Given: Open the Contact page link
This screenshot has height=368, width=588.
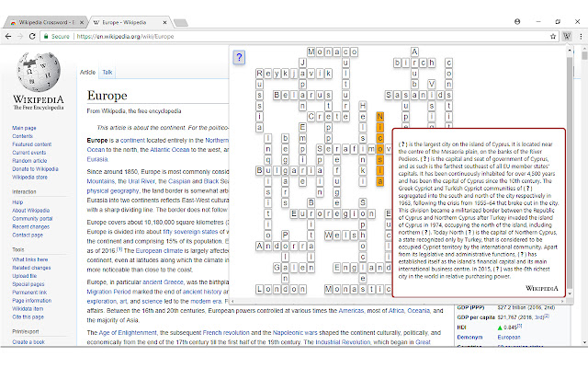Looking at the screenshot, I should (28, 236).
